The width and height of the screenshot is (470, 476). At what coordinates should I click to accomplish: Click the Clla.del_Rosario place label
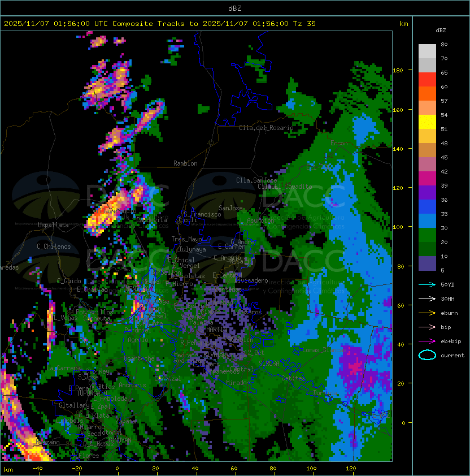pos(266,128)
